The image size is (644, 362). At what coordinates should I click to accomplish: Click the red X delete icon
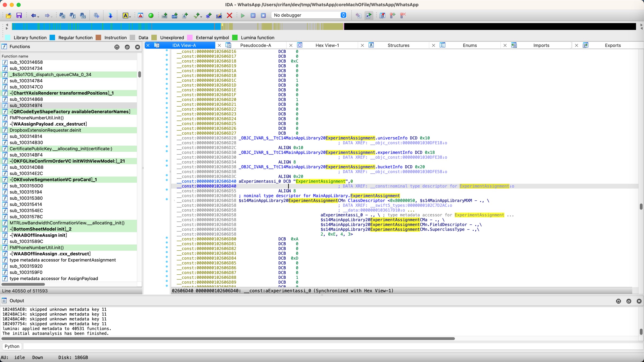pyautogui.click(x=229, y=15)
